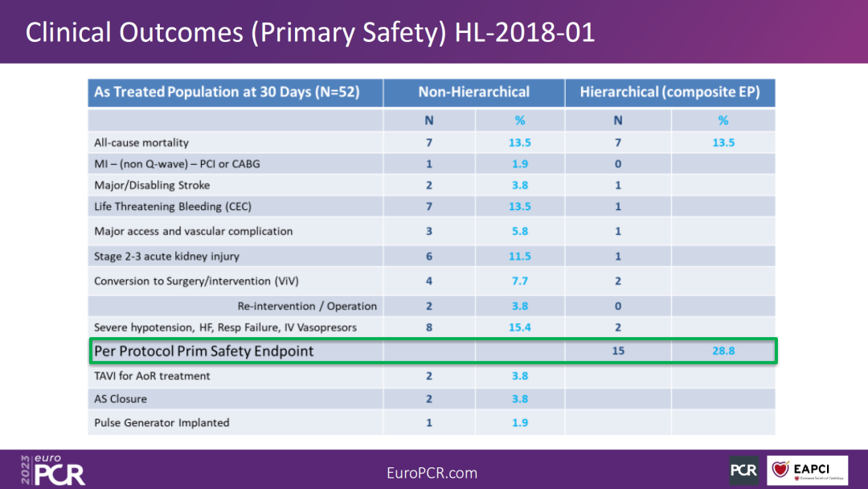Screen dimensions: 868x489
Task: Select the Major/Disabling Stroke row label
Action: pyautogui.click(x=152, y=186)
